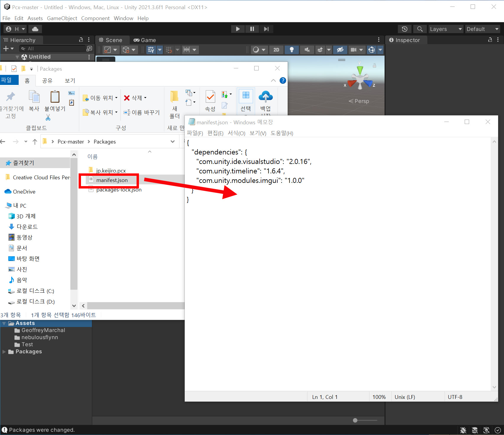The height and width of the screenshot is (435, 504).
Task: Add new object in Hierarchy
Action: [8, 49]
